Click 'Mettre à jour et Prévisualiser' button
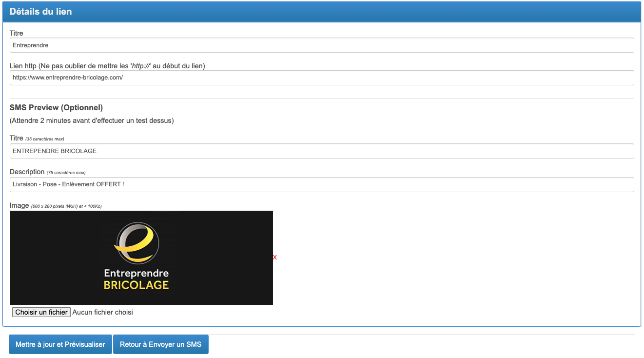Viewport: 644px width, 358px height. tap(60, 344)
